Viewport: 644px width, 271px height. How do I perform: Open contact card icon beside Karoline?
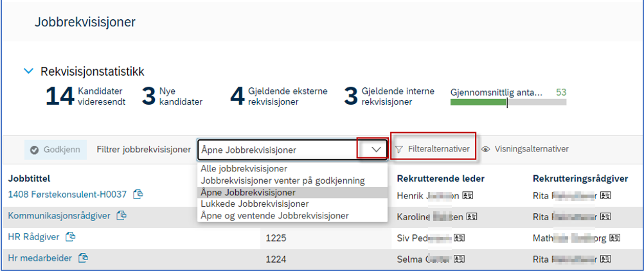pos(472,216)
